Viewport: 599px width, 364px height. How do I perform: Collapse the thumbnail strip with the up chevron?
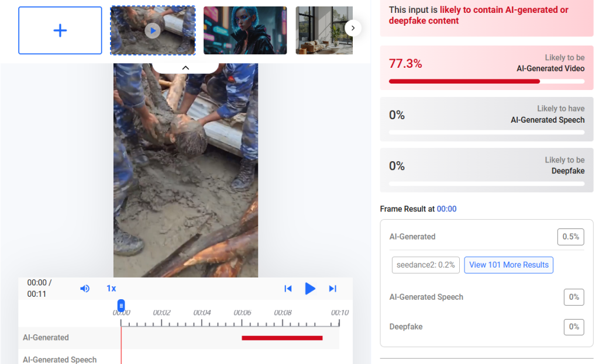click(x=185, y=68)
